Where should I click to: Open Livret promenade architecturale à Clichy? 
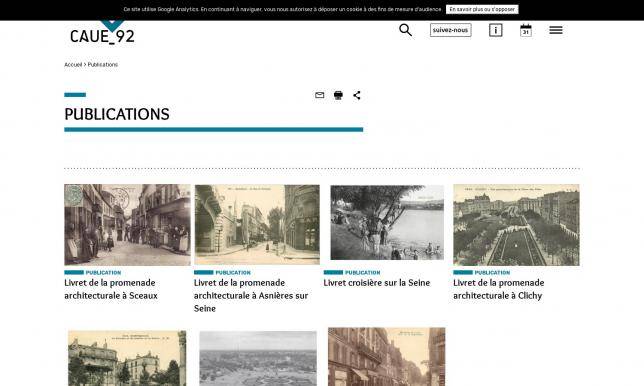point(499,289)
